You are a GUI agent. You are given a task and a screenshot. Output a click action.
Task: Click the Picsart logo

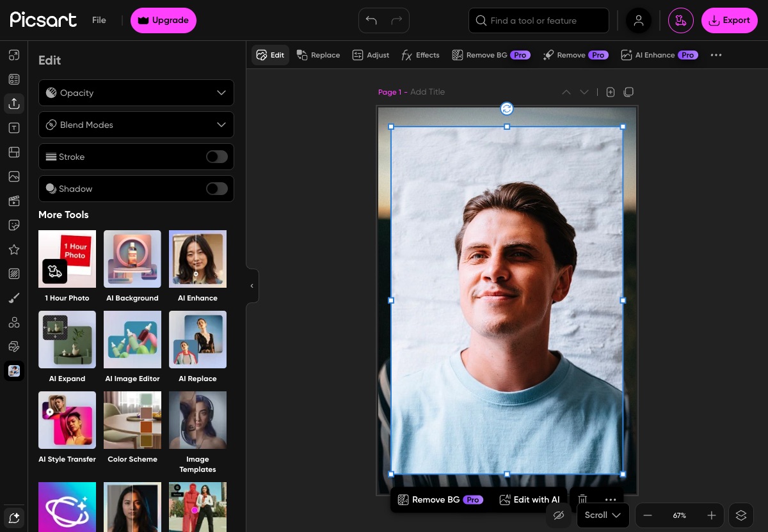click(43, 20)
